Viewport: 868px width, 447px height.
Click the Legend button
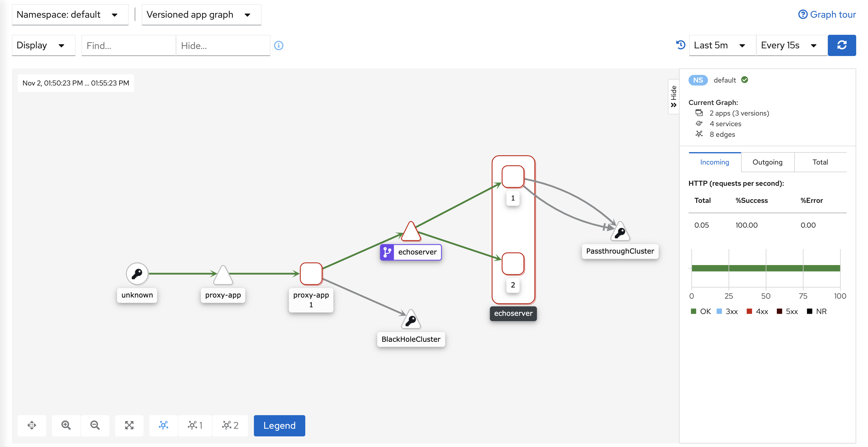pyautogui.click(x=279, y=425)
